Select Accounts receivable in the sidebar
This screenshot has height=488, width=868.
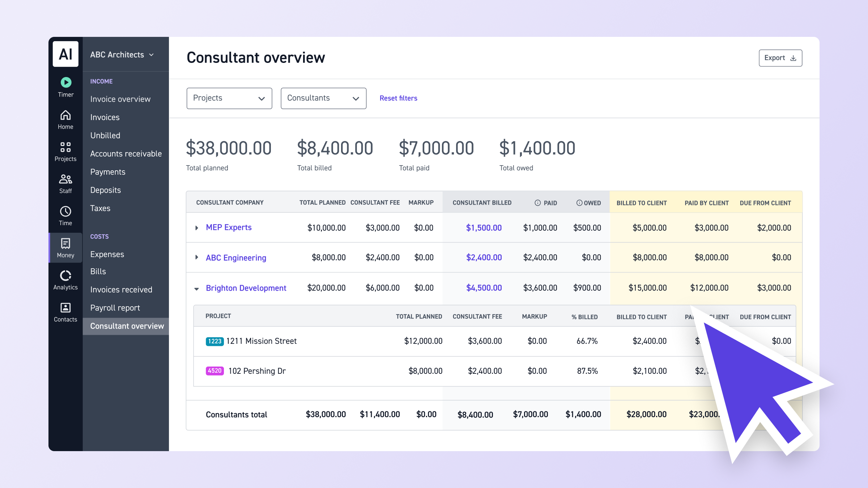[x=126, y=154]
